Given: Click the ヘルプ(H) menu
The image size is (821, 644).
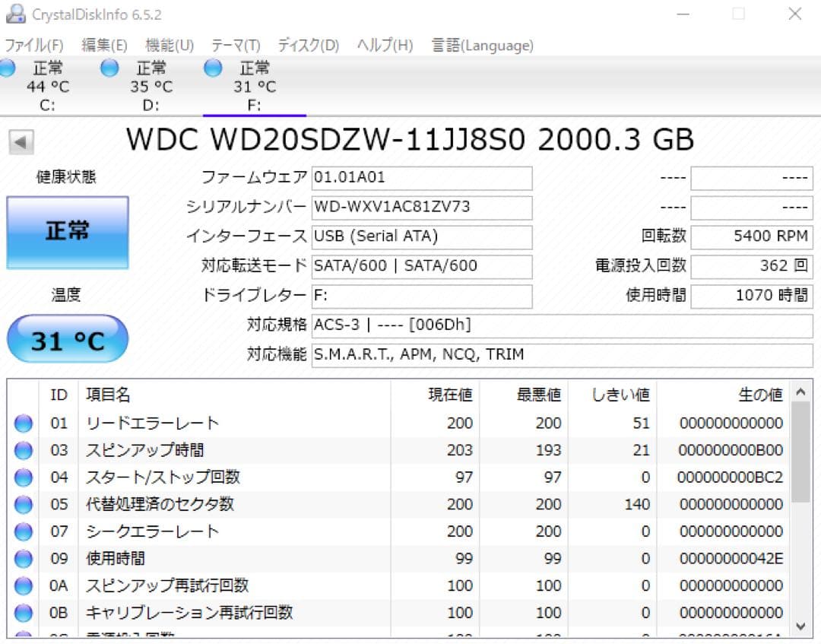Looking at the screenshot, I should [x=385, y=46].
